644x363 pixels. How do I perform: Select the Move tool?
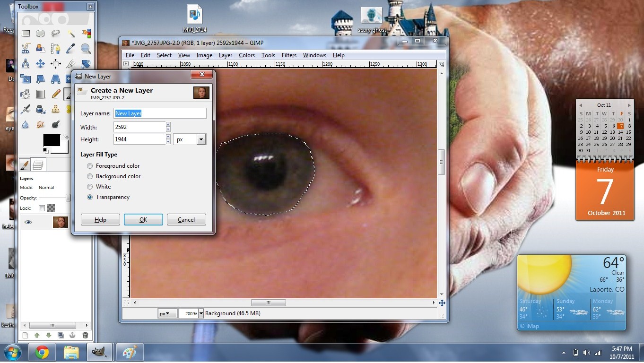(41, 64)
